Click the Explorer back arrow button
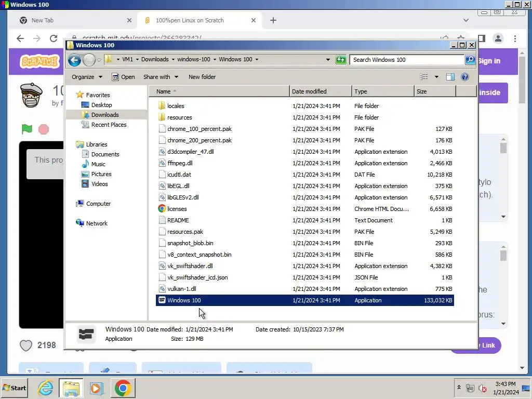The width and height of the screenshot is (532, 399). click(74, 60)
